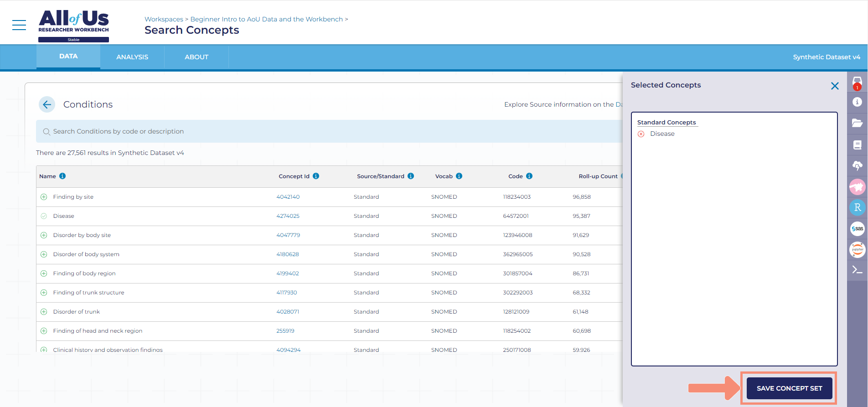Click roll-up count 96,858
This screenshot has height=407, width=868.
pos(582,197)
